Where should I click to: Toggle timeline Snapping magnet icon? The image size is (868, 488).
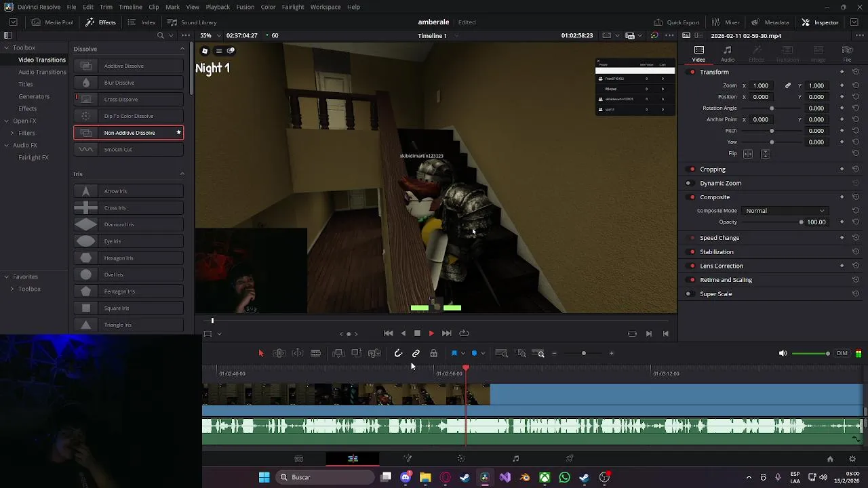(398, 353)
